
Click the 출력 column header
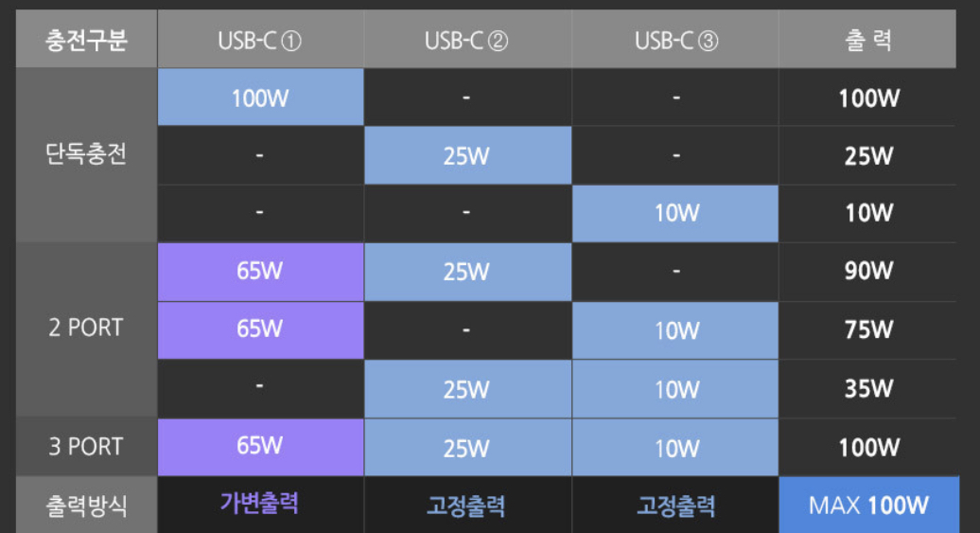click(x=867, y=41)
